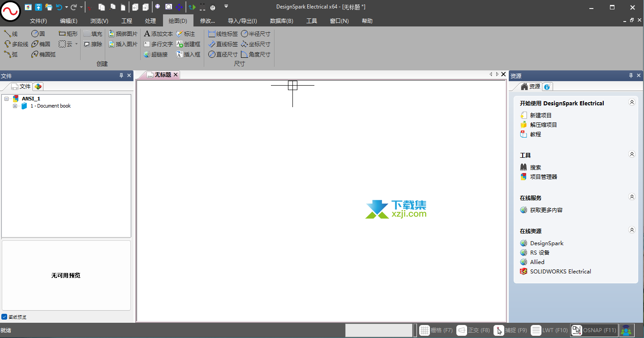Viewport: 644px width, 338px height.
Task: Expand the 1 - Document book node
Action: pos(15,106)
